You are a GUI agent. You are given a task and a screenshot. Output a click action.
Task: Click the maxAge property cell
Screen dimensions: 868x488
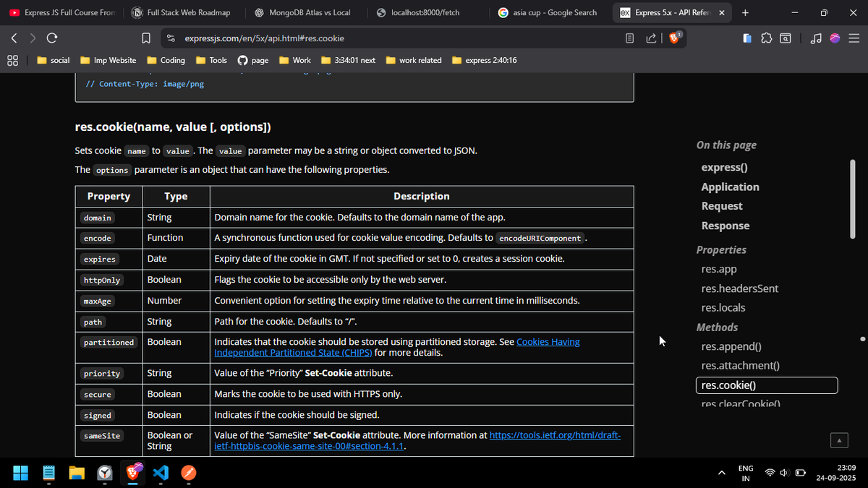109,301
